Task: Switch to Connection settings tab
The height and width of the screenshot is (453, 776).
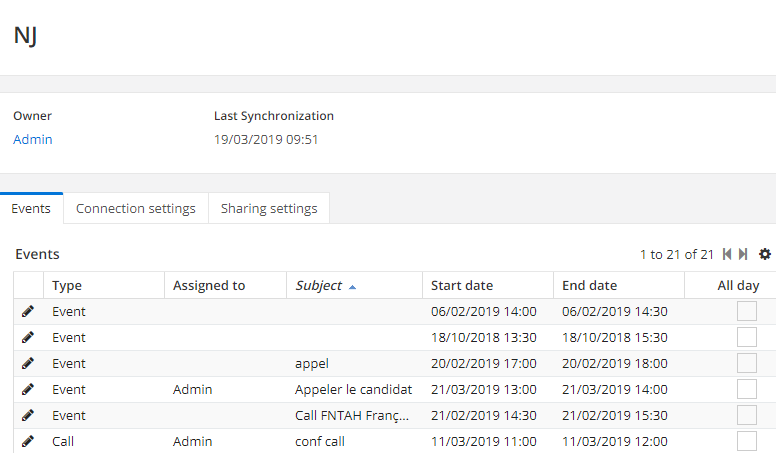Action: (136, 208)
